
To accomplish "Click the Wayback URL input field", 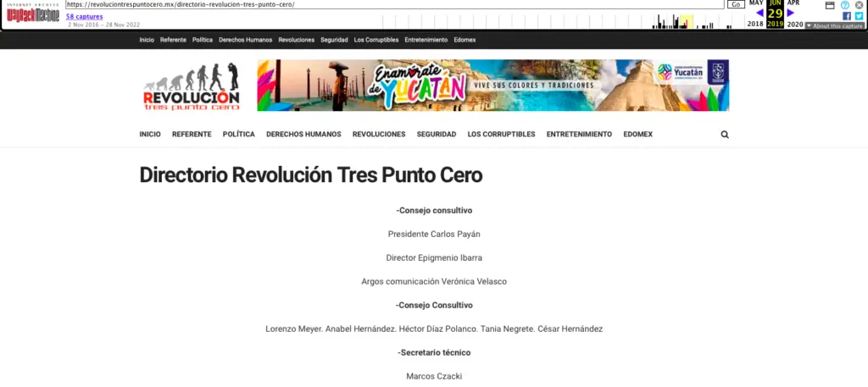I will [394, 4].
